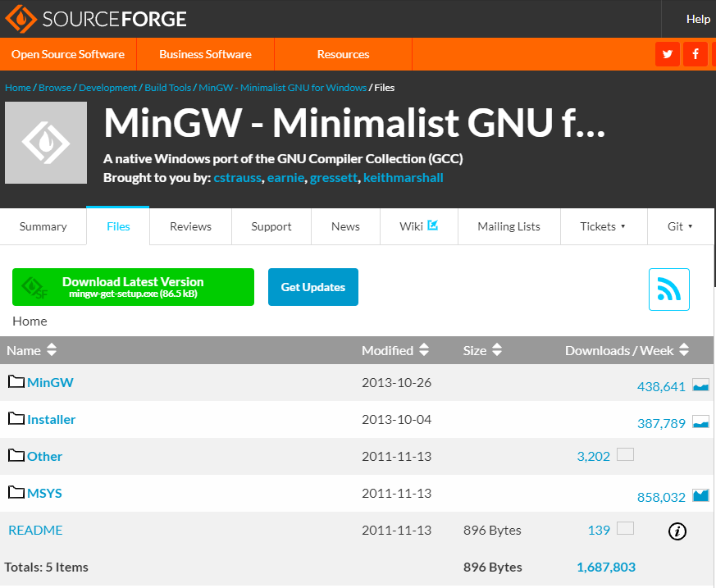Screen dimensions: 716x588
Task: Click the Get Updates button
Action: [312, 287]
